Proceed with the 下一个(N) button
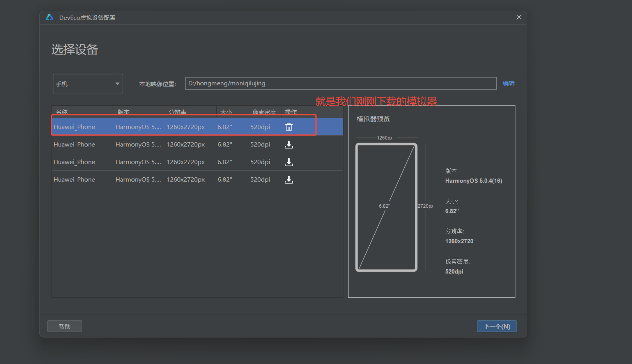Screen dimensions: 632x364 497,326
